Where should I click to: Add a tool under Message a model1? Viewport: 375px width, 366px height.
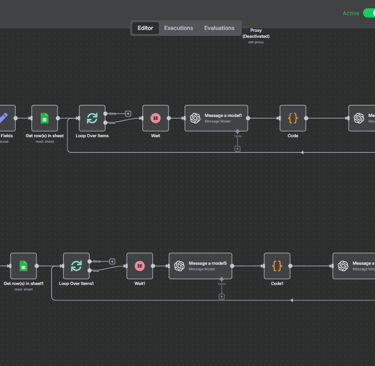point(237,149)
